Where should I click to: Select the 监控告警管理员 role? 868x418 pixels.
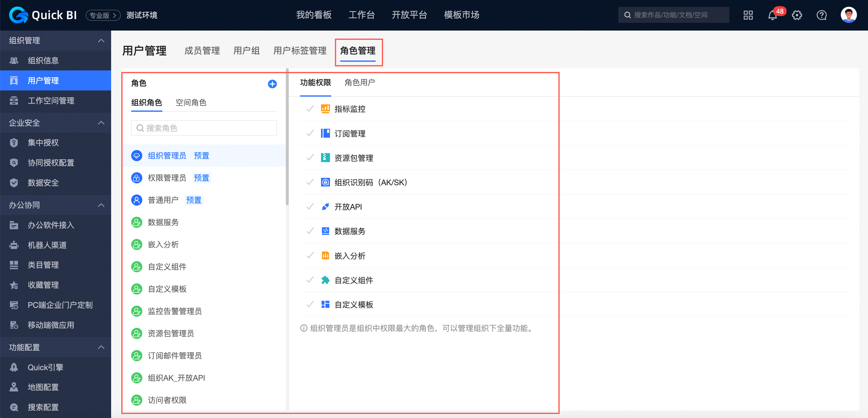tap(204, 311)
